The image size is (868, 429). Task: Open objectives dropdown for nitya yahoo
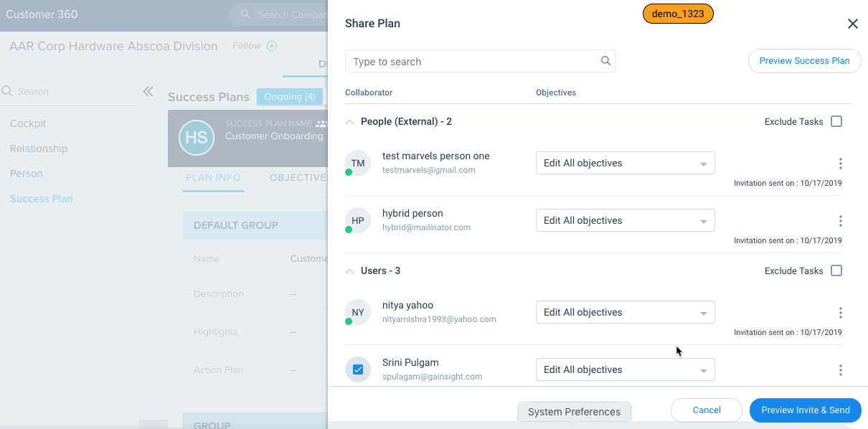(625, 312)
